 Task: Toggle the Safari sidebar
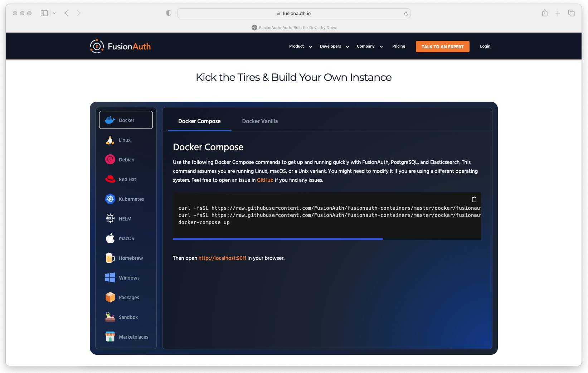click(44, 13)
